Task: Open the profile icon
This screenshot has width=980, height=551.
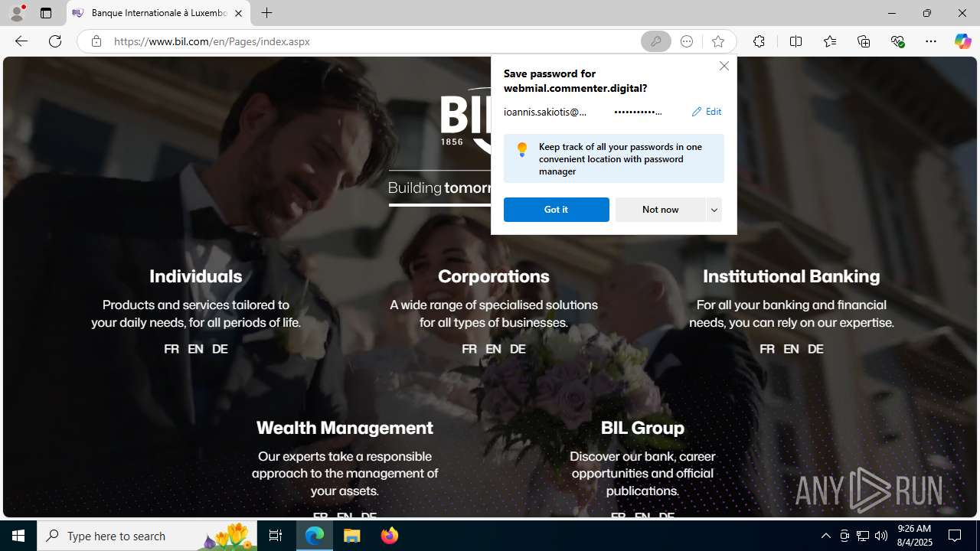Action: click(x=16, y=13)
